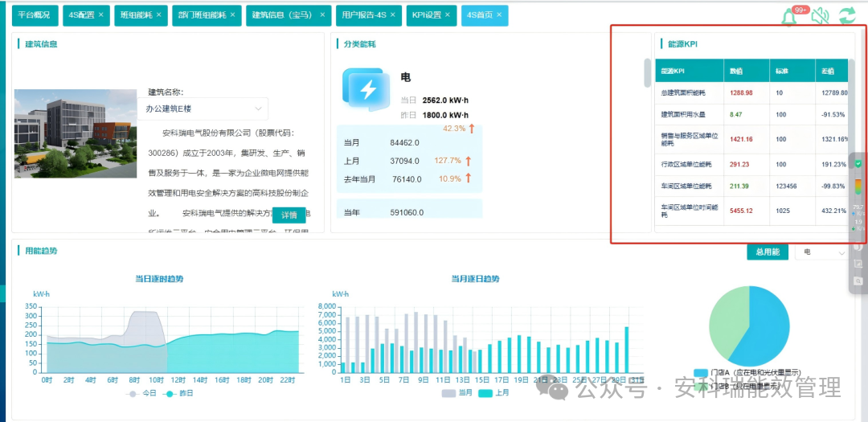This screenshot has height=422, width=868.
Task: Open the energy type dropdown showing 电
Action: (824, 252)
